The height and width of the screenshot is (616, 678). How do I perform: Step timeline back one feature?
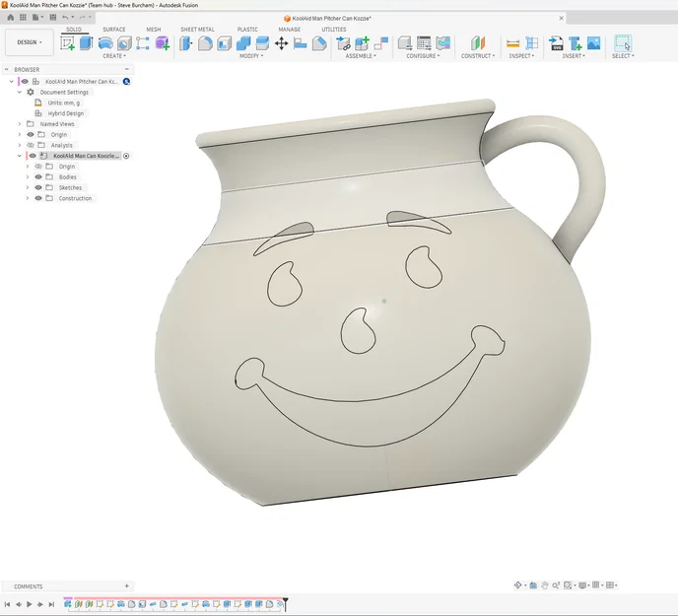pos(19,604)
